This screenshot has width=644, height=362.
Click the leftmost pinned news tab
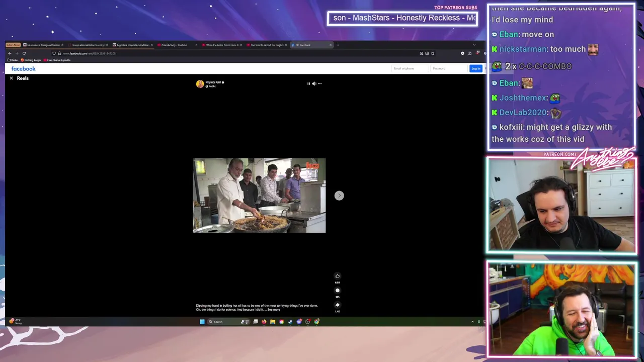13,45
